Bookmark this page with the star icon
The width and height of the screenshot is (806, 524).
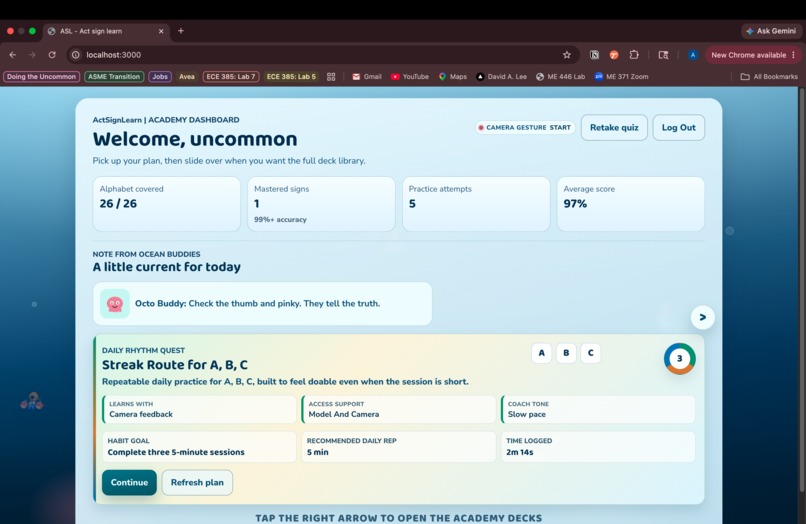[566, 55]
